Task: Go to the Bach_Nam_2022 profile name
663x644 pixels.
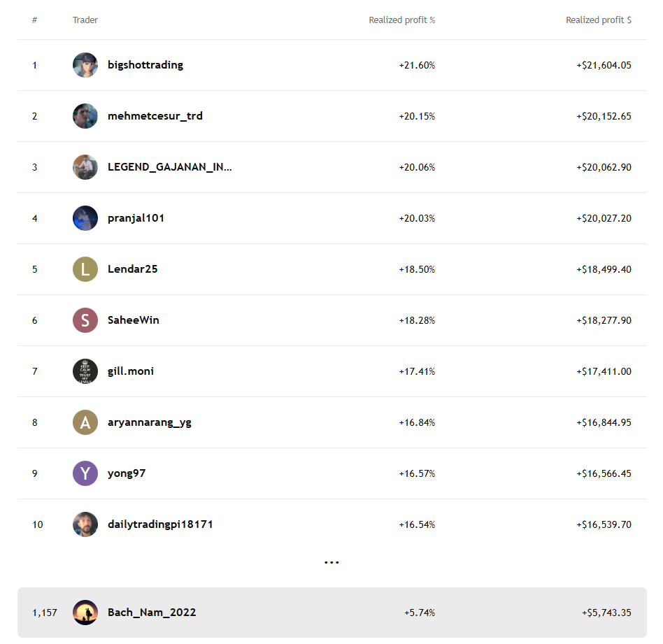Action: 152,613
